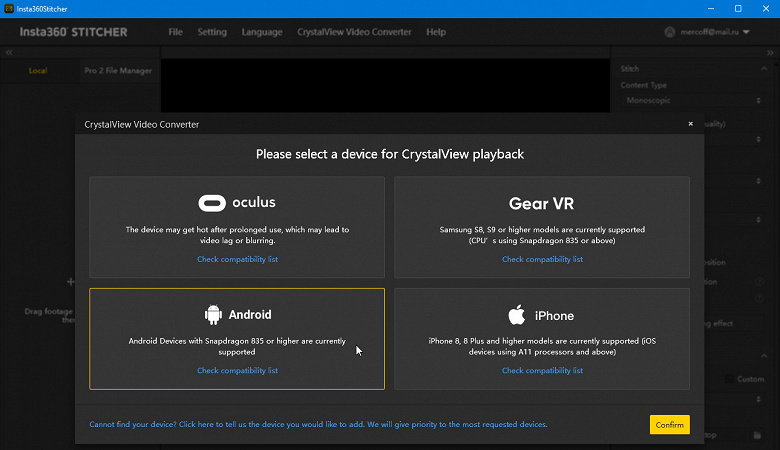
Task: Open the Monoscopic content type dropdown
Action: pyautogui.click(x=690, y=100)
